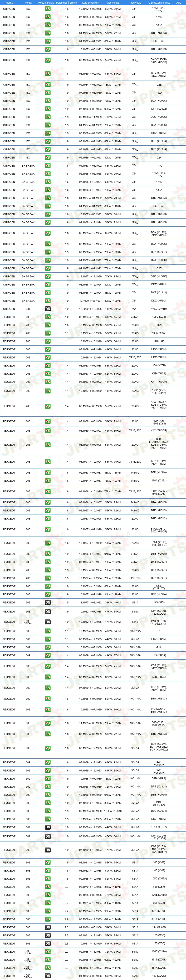
Task: Click the petrol icon in the BX BREAK DFZ (XU9J1) row
Action: (47, 252)
